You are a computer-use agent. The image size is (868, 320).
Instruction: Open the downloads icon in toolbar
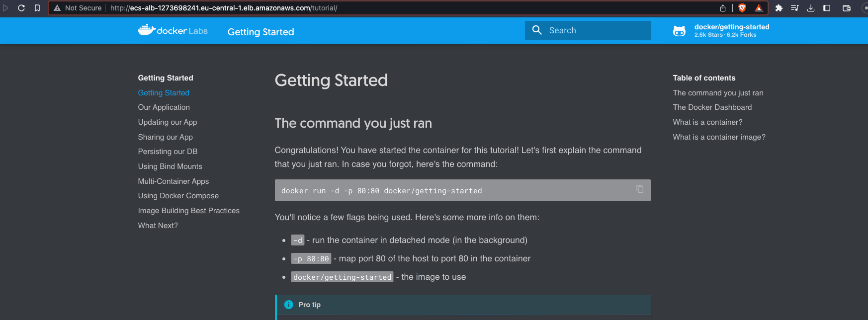pyautogui.click(x=811, y=8)
